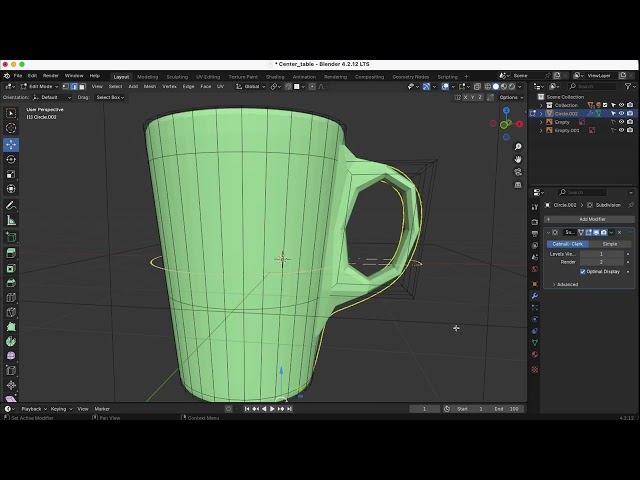Screen dimensions: 640x480
Task: Click the Render levels value field
Action: 602,262
